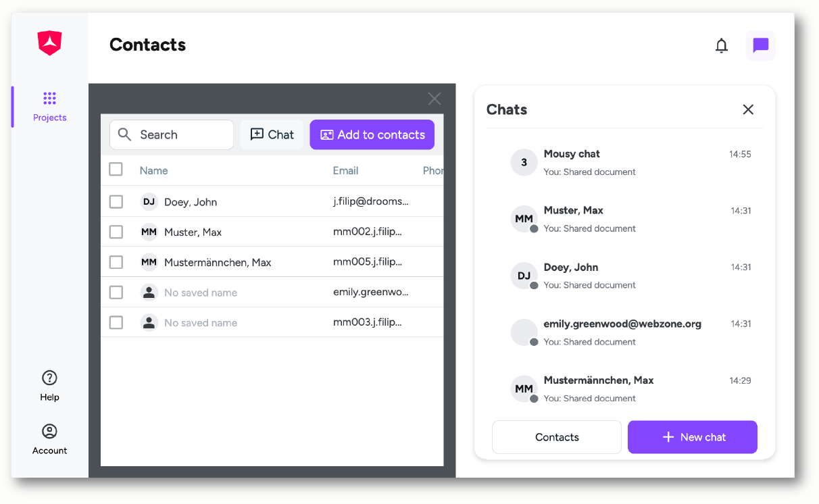Click the New chat button
This screenshot has width=819, height=504.
[693, 437]
